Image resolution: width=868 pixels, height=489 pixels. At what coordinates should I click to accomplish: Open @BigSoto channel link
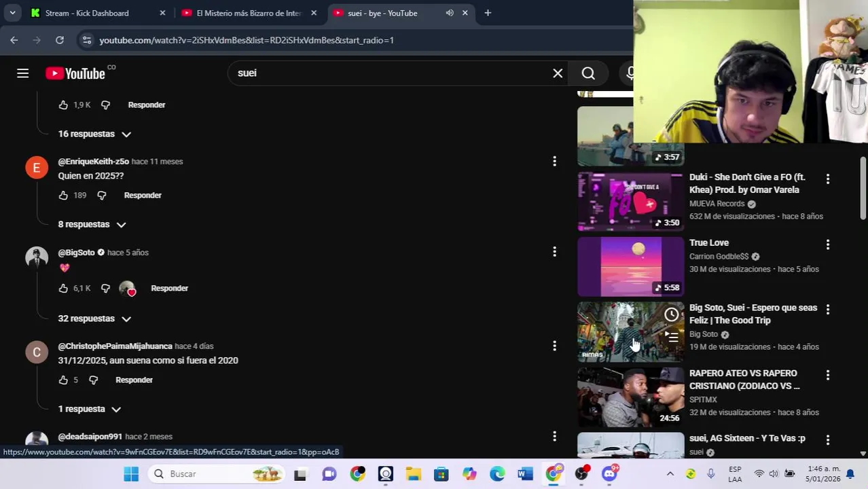(x=76, y=253)
